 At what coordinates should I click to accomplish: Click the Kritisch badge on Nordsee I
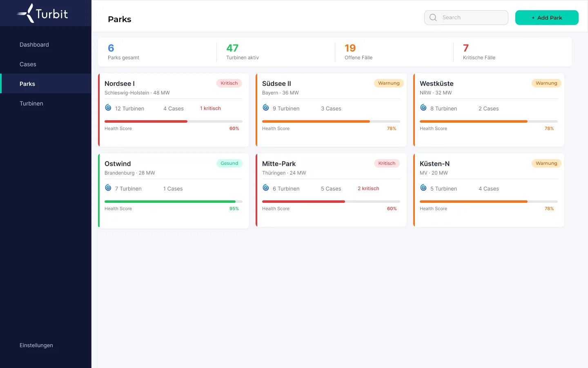point(229,83)
